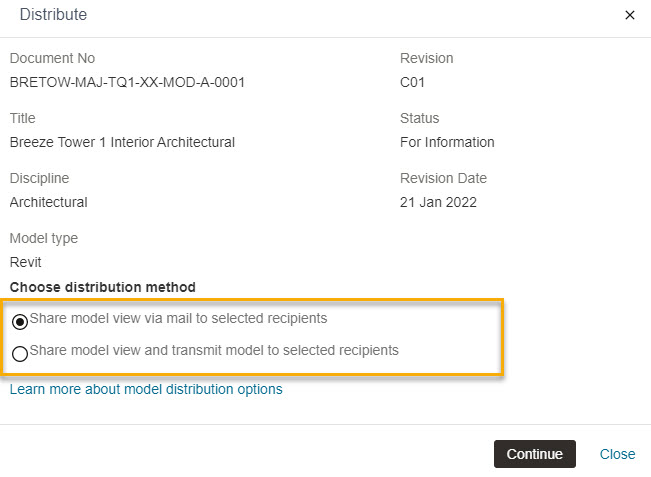The image size is (651, 477).
Task: Click the Choose distribution method heading
Action: (103, 287)
